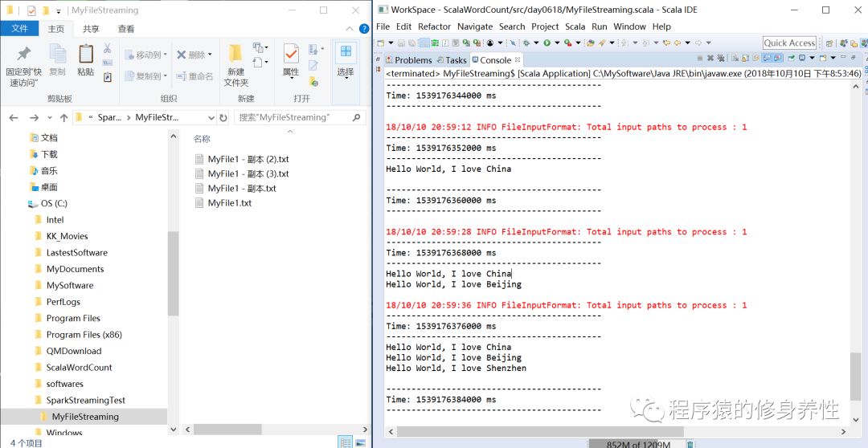Click the 名称 column header
This screenshot has height=448, width=868.
click(202, 138)
